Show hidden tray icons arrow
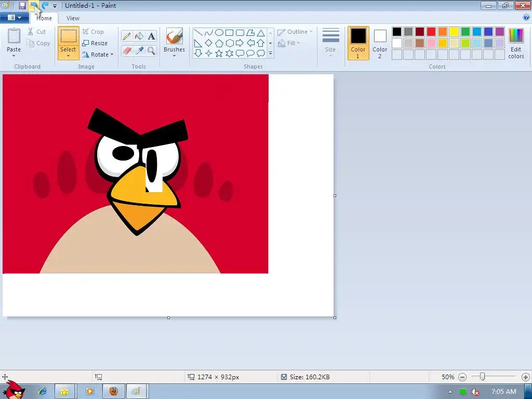Image resolution: width=532 pixels, height=399 pixels. click(x=450, y=392)
